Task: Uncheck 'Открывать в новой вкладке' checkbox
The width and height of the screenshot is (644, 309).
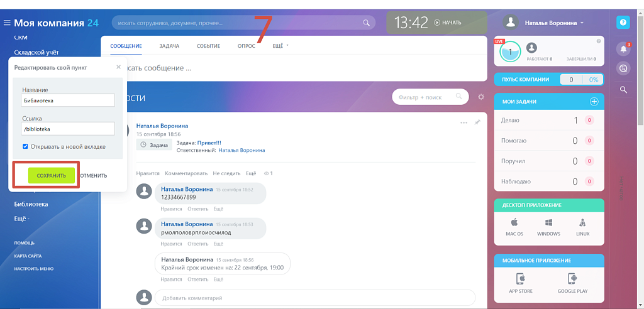Action: pos(25,146)
